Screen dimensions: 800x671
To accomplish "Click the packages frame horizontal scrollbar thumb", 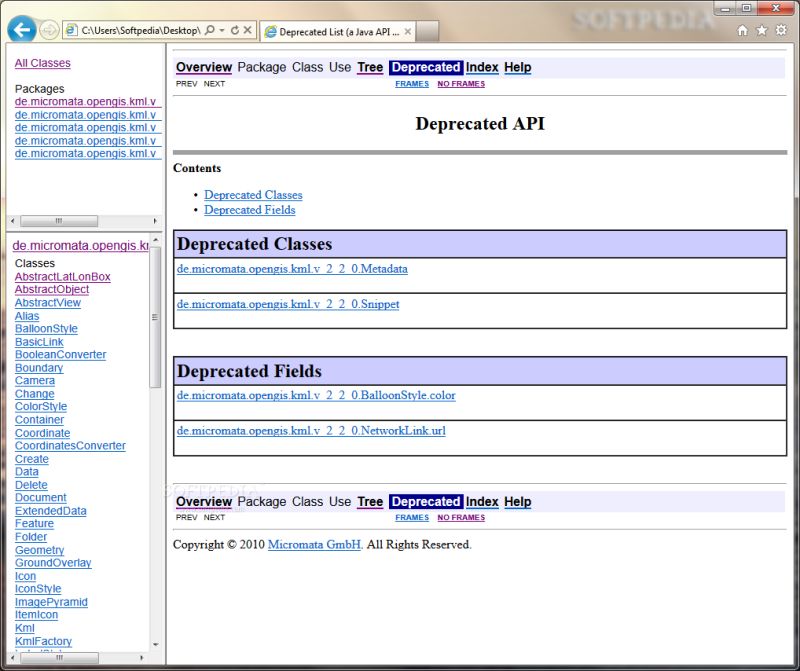I will pyautogui.click(x=59, y=221).
